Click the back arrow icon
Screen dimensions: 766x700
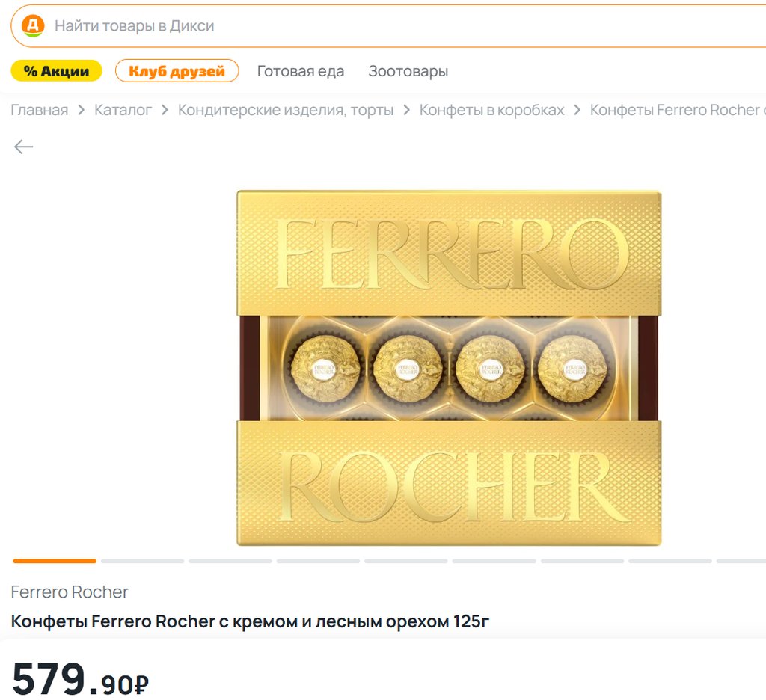(23, 147)
